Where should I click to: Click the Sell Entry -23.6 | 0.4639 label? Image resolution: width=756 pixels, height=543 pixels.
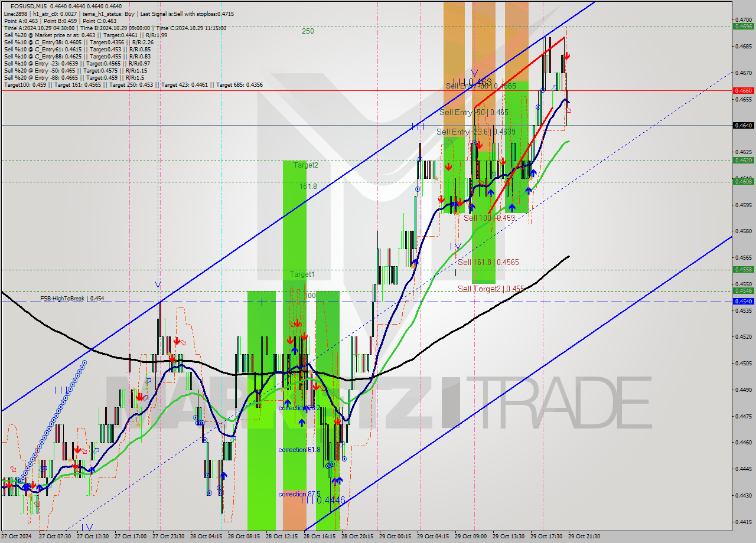pyautogui.click(x=476, y=132)
